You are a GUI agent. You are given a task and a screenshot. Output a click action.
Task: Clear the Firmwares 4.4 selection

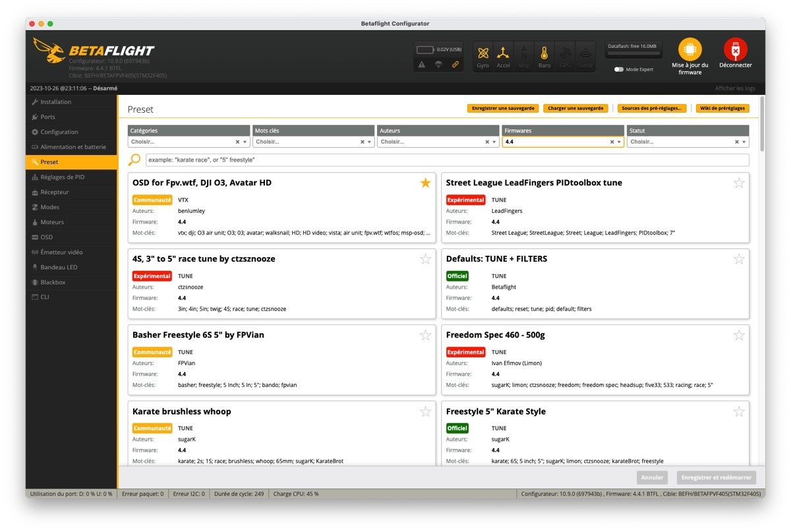pyautogui.click(x=612, y=142)
